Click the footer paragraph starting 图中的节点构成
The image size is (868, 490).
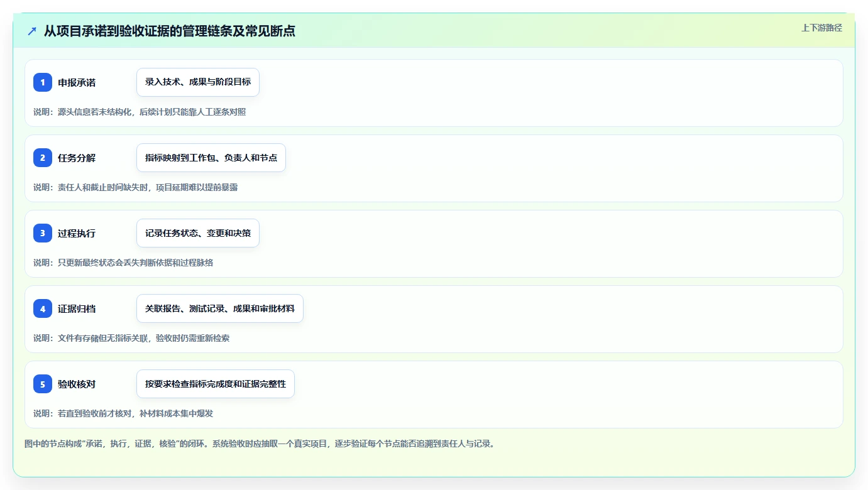point(260,444)
